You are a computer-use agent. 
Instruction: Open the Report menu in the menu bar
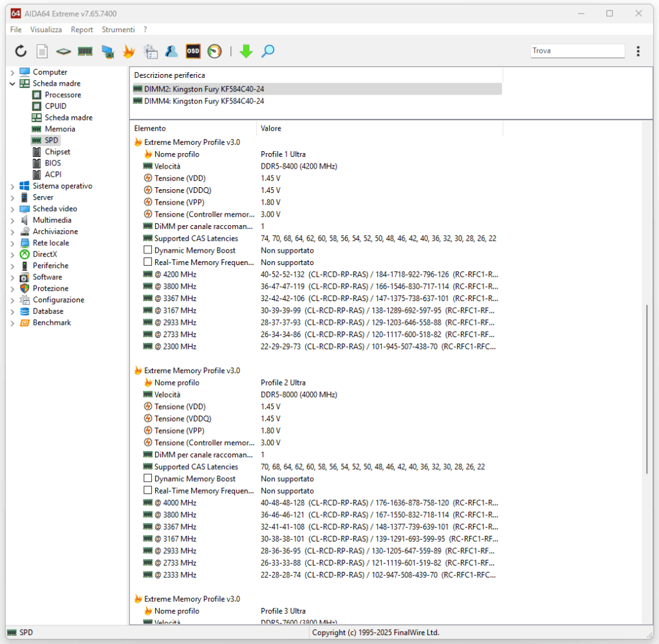click(x=82, y=30)
